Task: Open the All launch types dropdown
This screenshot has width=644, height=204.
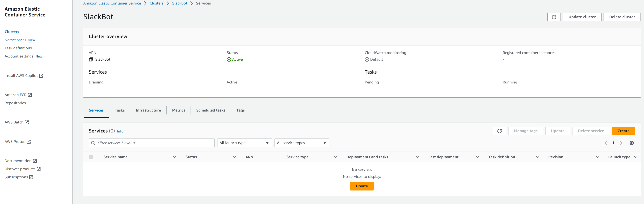Action: tap(244, 143)
